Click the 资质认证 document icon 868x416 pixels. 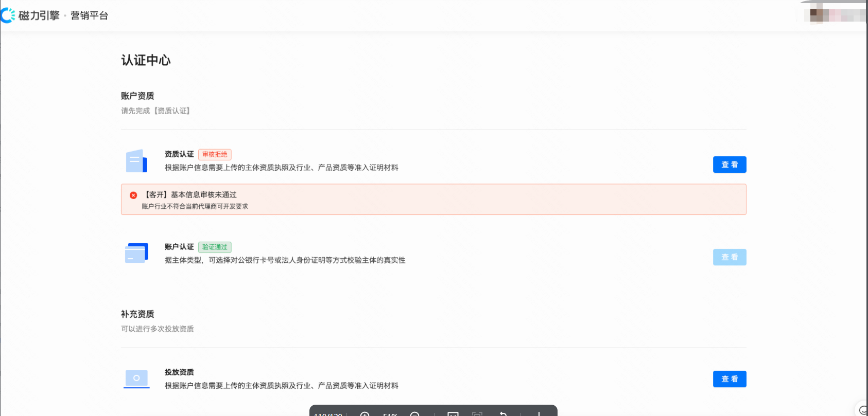coord(136,161)
